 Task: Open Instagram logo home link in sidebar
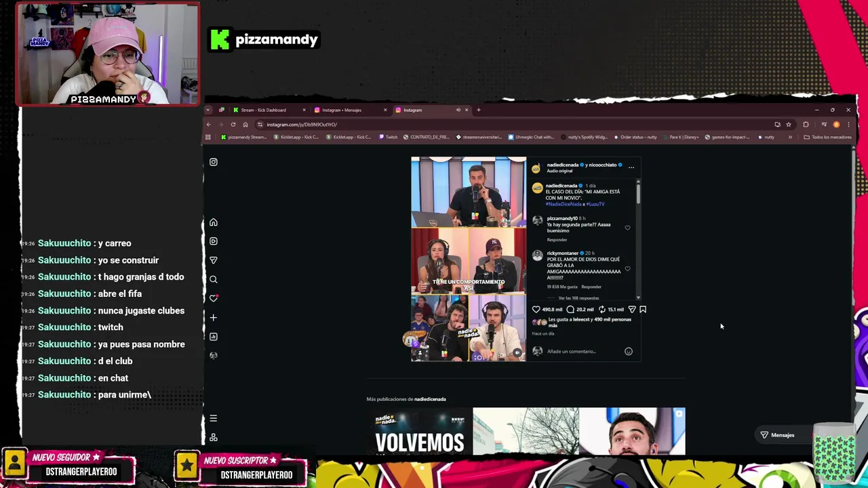click(213, 162)
